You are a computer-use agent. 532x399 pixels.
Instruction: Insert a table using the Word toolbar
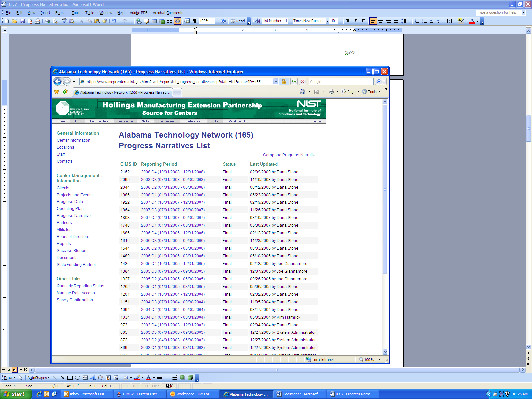[154, 21]
